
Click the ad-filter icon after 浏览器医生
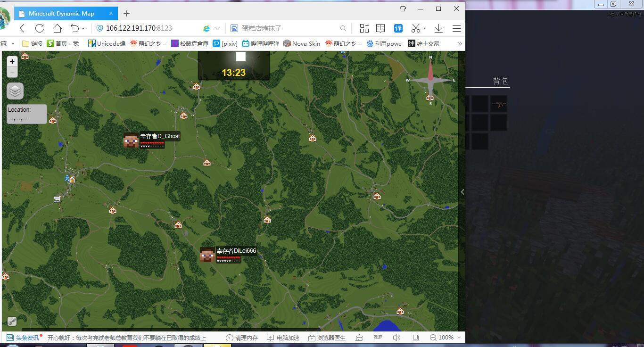359,338
